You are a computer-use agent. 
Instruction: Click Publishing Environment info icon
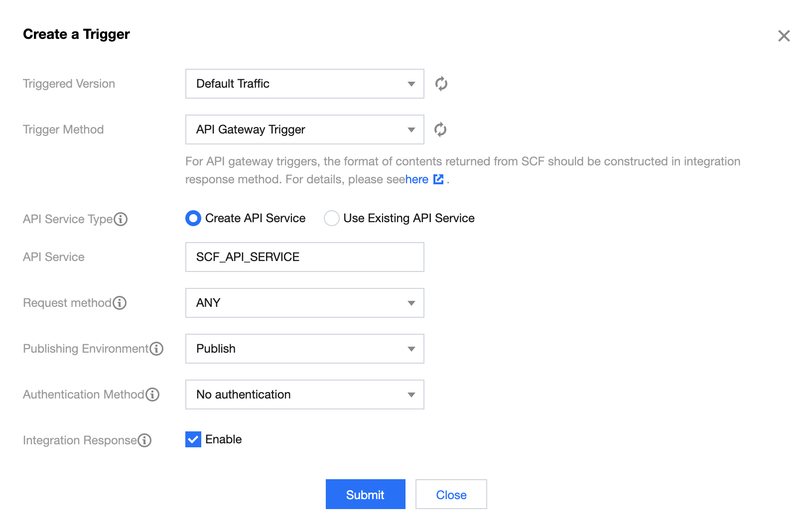point(156,349)
